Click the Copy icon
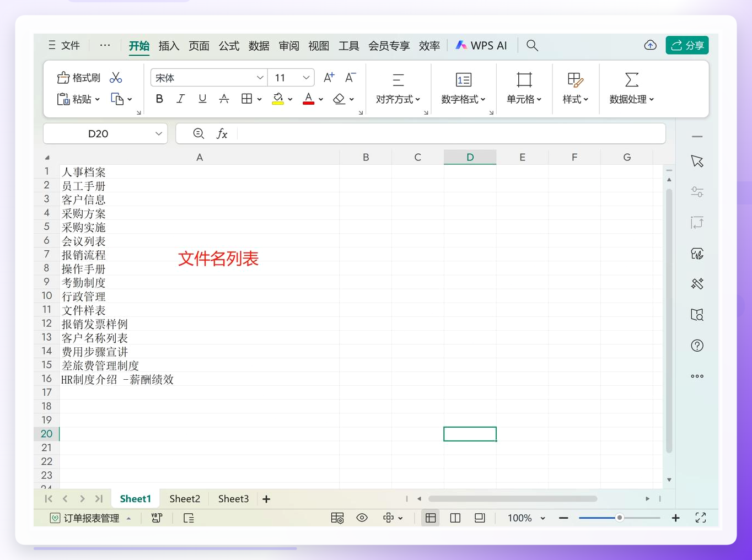The height and width of the screenshot is (560, 752). [x=117, y=99]
